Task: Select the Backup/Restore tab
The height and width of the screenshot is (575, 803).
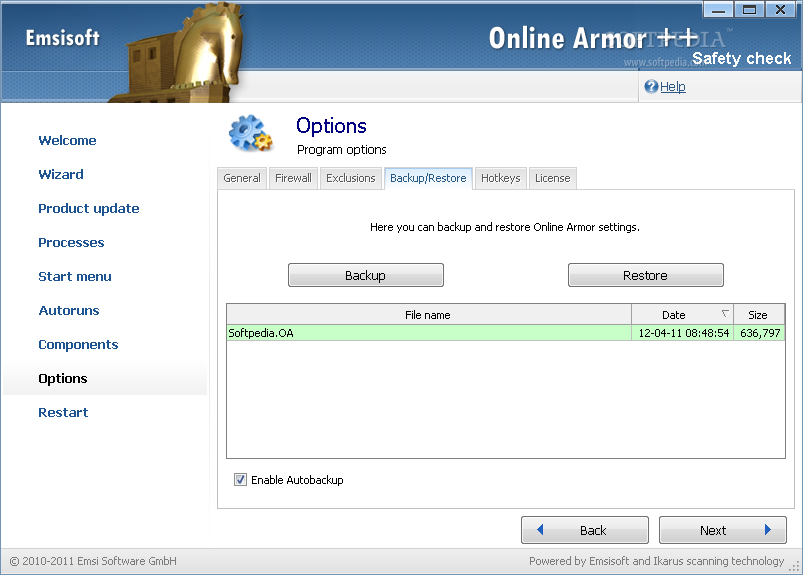Action: pyautogui.click(x=428, y=178)
